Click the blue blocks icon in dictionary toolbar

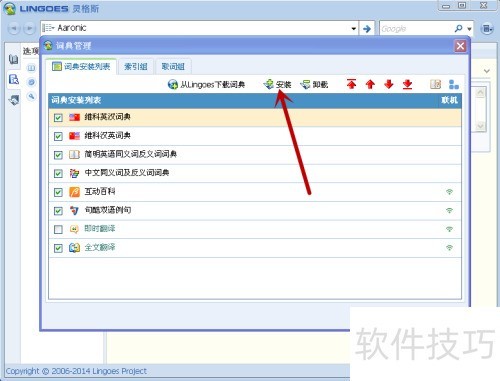(454, 84)
